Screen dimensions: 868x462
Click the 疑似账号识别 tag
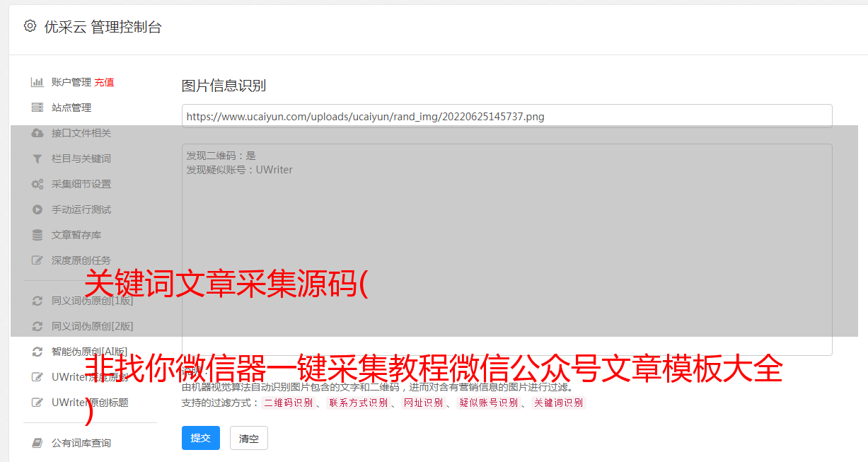(x=488, y=403)
